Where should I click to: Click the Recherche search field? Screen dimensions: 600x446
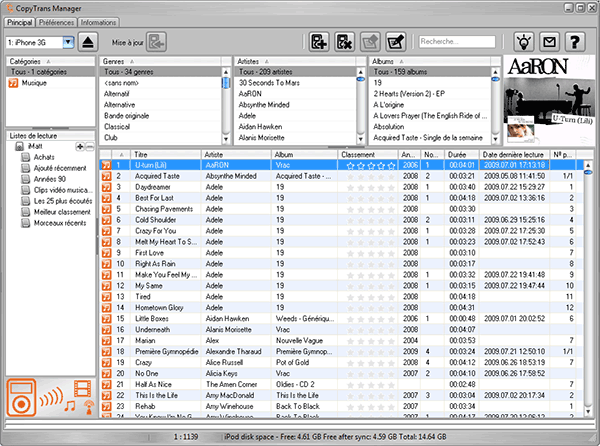[x=457, y=42]
